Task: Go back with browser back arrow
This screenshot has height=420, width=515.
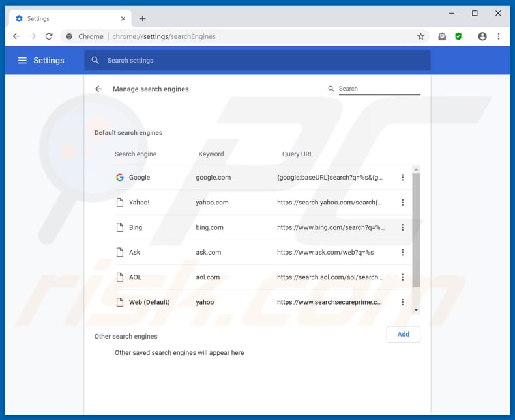Action: [16, 36]
